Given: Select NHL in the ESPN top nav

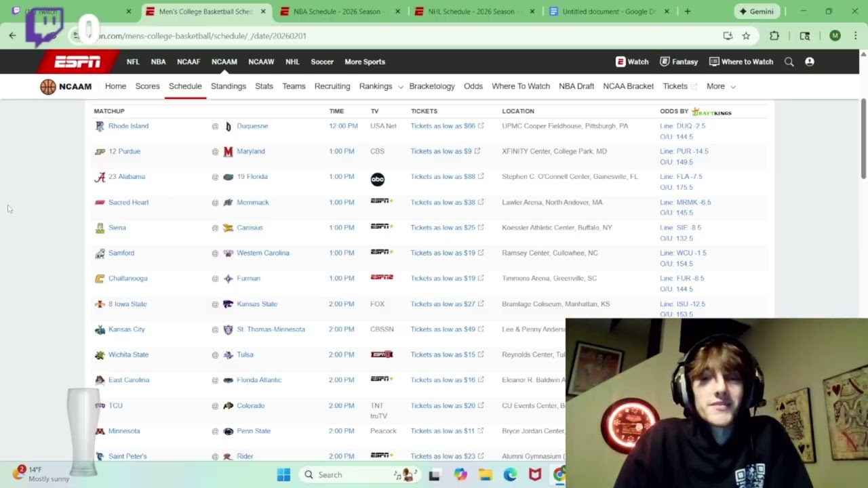Looking at the screenshot, I should click(x=292, y=62).
